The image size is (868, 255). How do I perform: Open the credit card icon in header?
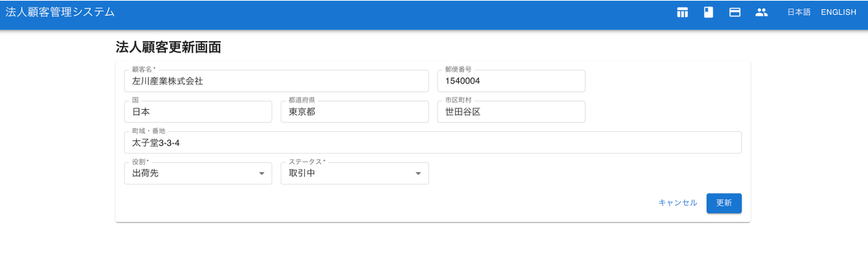(735, 12)
